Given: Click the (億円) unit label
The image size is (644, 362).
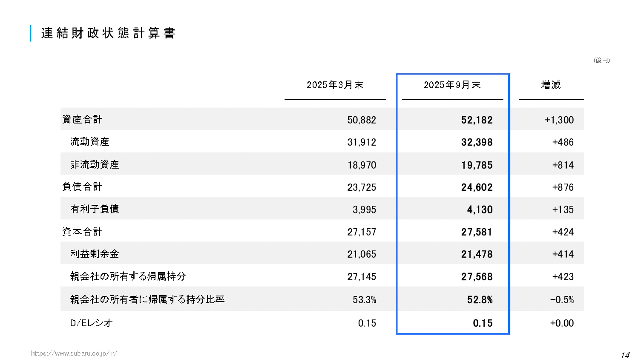Looking at the screenshot, I should pyautogui.click(x=602, y=60).
